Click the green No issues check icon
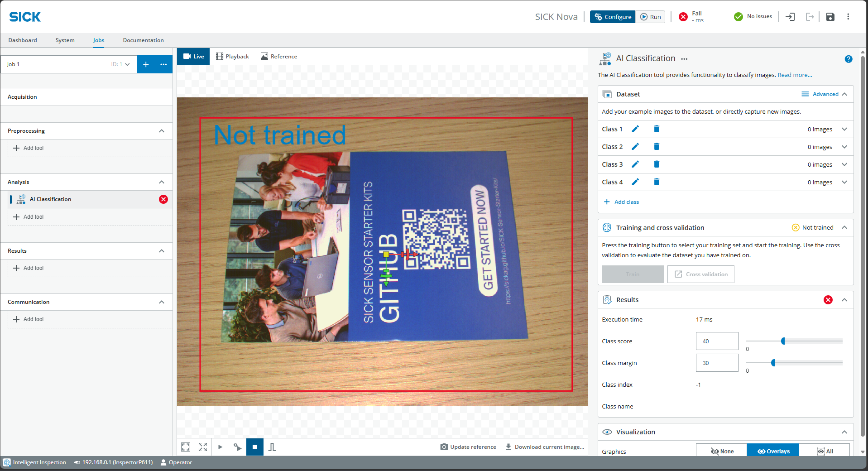The height and width of the screenshot is (471, 868). (x=739, y=17)
